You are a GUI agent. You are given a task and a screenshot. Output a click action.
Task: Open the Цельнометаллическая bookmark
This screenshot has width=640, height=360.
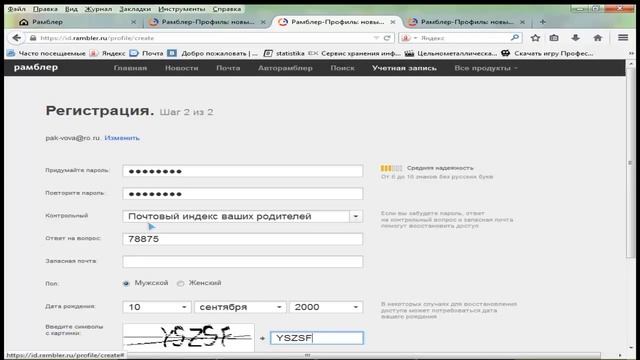pos(451,53)
